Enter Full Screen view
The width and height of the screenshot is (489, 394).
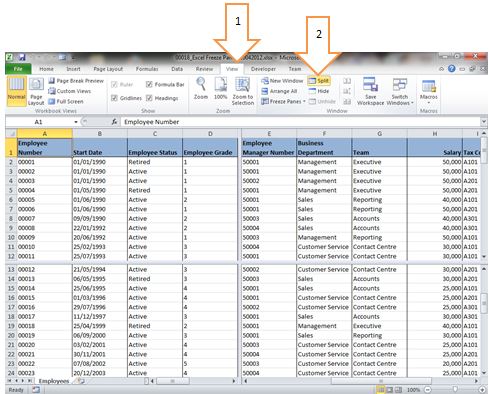coord(66,101)
